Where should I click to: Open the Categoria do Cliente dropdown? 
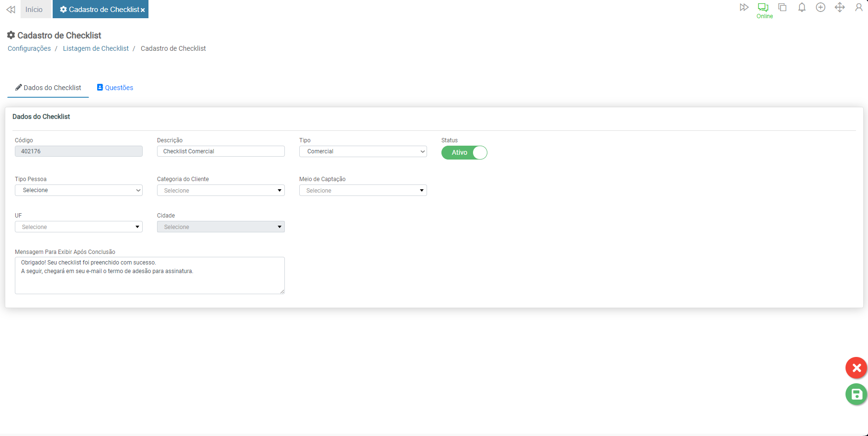pyautogui.click(x=221, y=191)
